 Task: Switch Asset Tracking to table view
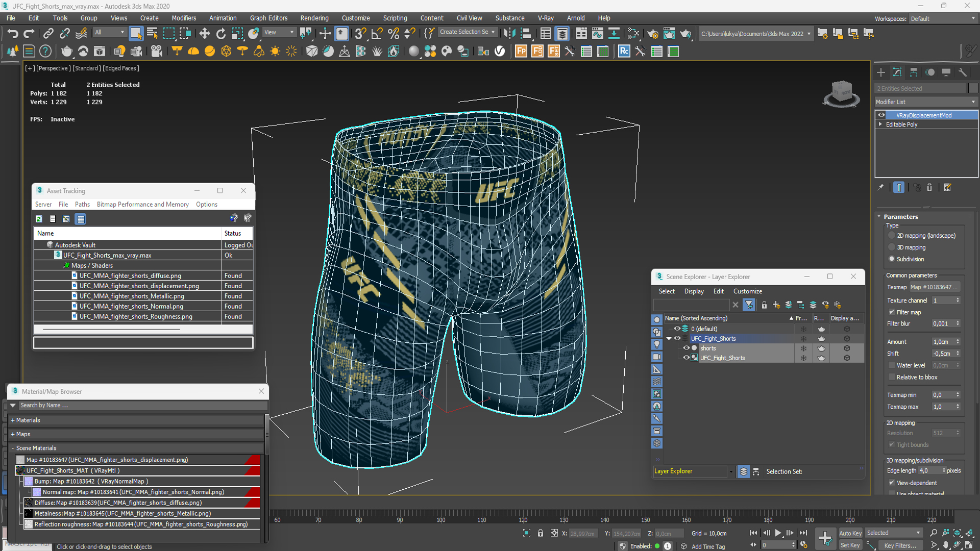pos(80,219)
